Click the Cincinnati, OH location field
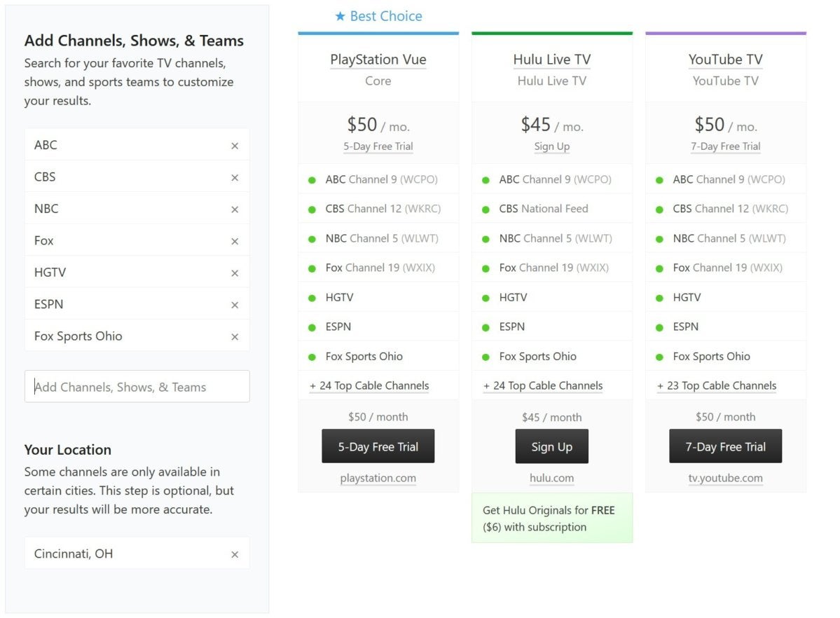840x618 pixels. pos(137,554)
